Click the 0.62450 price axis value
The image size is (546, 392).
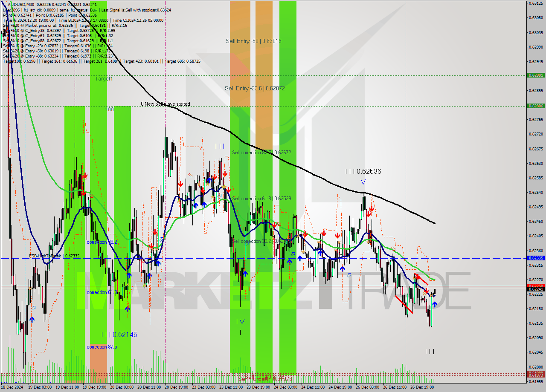pos(536,222)
